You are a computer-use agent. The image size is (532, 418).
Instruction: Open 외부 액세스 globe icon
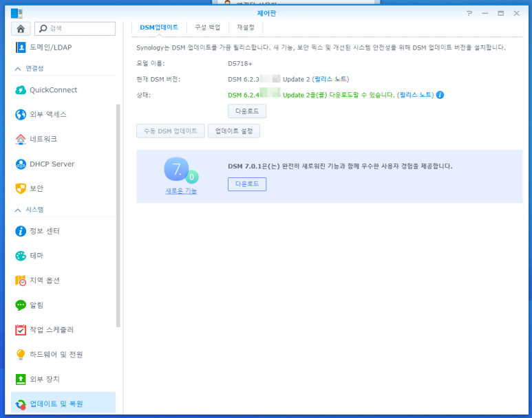[x=21, y=115]
